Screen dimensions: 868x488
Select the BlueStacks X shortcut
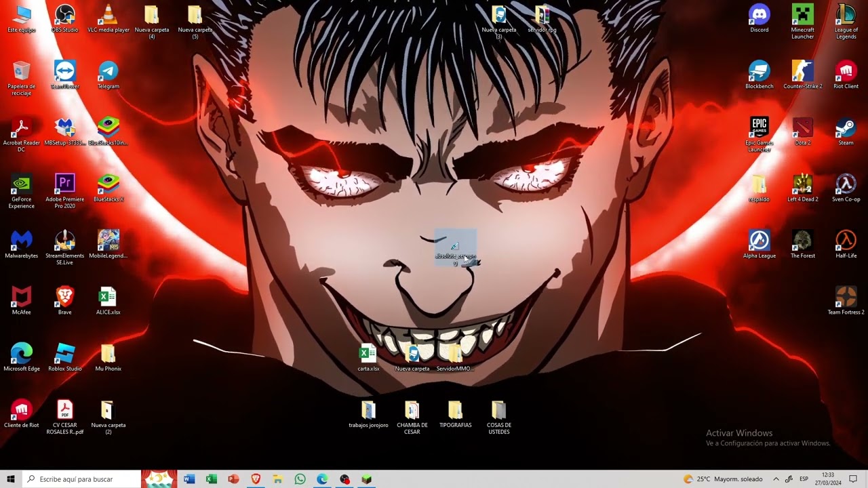pyautogui.click(x=108, y=188)
